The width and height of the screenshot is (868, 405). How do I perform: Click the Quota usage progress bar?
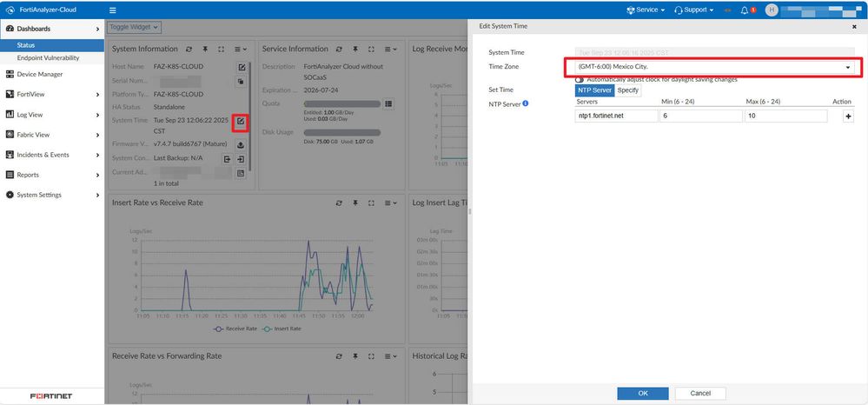(x=342, y=103)
